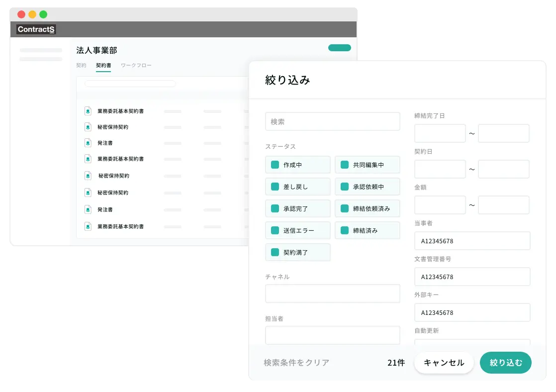Click the 契約日 end date field
The height and width of the screenshot is (392, 556).
(503, 169)
